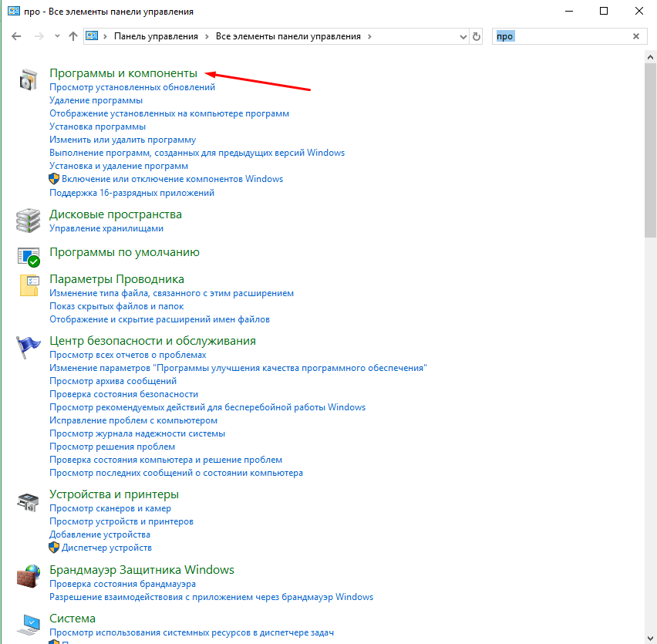Click the vertical scrollbar thumb

650,150
